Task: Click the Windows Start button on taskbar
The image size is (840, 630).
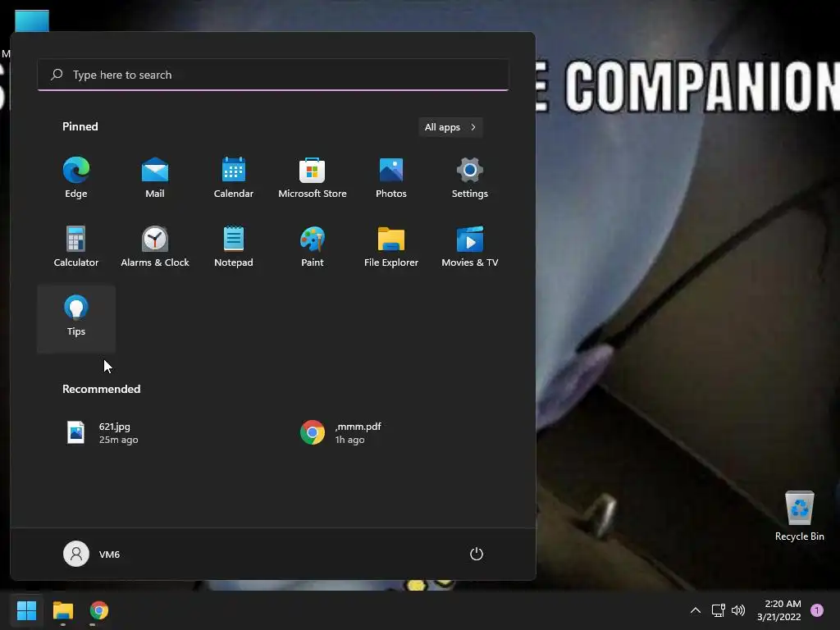Action: pos(26,610)
